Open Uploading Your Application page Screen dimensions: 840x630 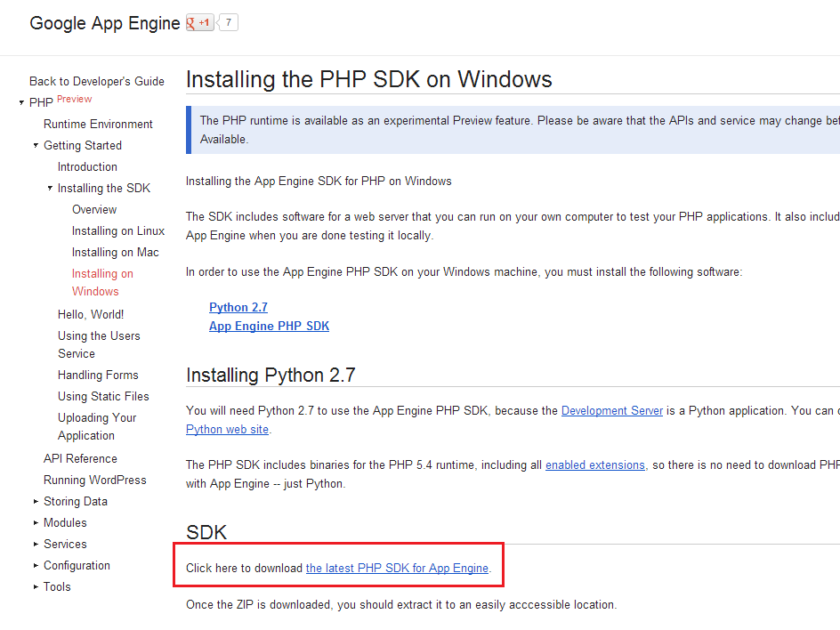pyautogui.click(x=97, y=426)
